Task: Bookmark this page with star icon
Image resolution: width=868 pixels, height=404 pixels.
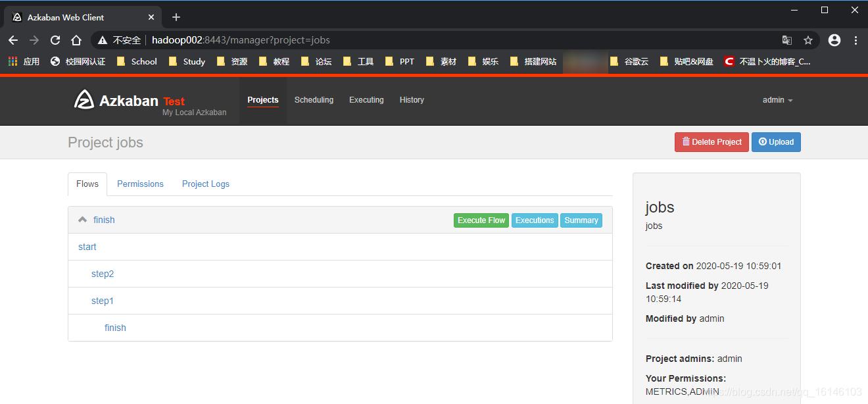Action: coord(808,40)
